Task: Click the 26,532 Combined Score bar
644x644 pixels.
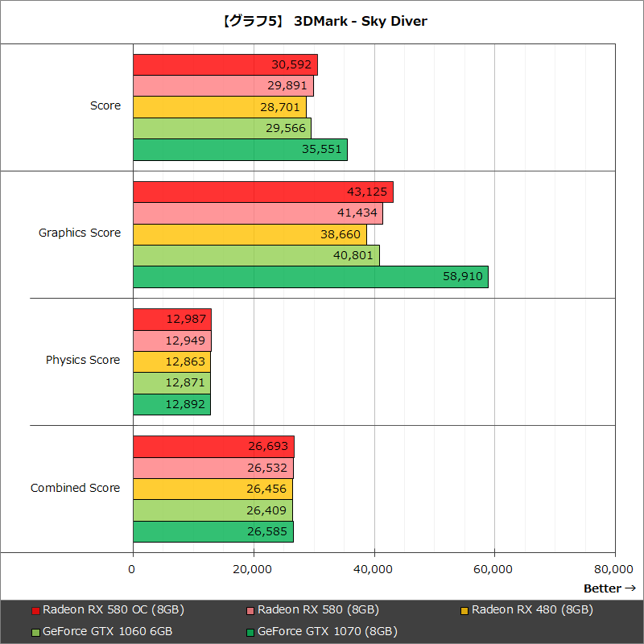Action: [213, 468]
